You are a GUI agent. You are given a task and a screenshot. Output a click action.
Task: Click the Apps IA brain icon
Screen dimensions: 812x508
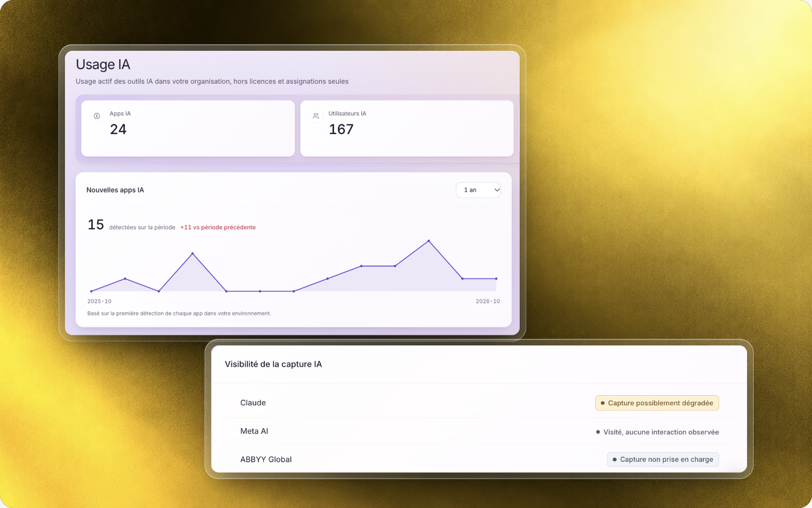(x=97, y=116)
